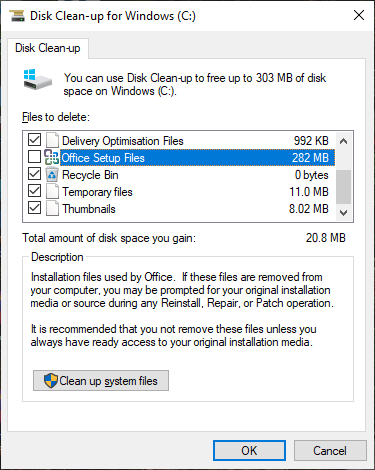Click the Recycle Bin icon in list
The width and height of the screenshot is (375, 470).
click(52, 174)
